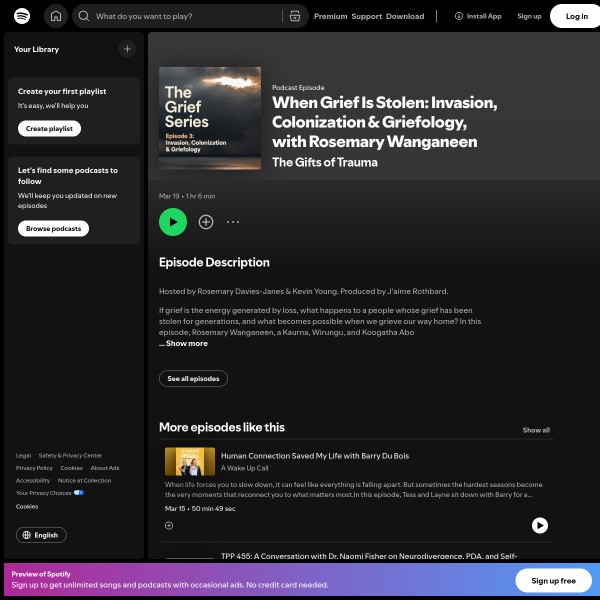
Task: Click the search input field
Action: pos(185,16)
